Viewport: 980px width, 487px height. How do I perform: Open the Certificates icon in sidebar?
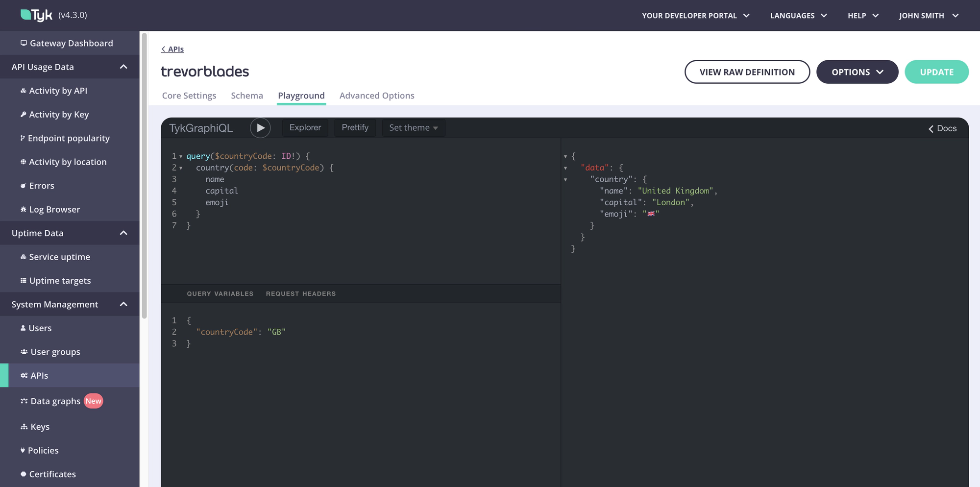[x=23, y=474]
